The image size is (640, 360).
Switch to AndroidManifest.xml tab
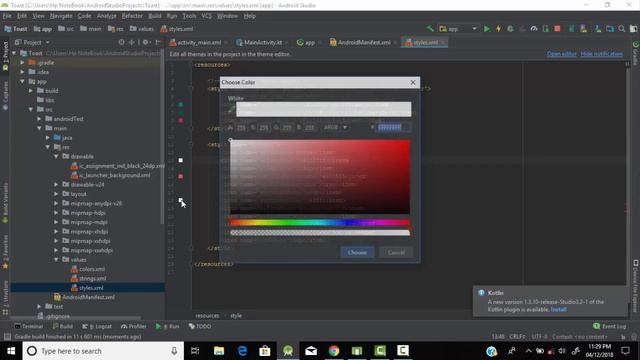click(363, 42)
